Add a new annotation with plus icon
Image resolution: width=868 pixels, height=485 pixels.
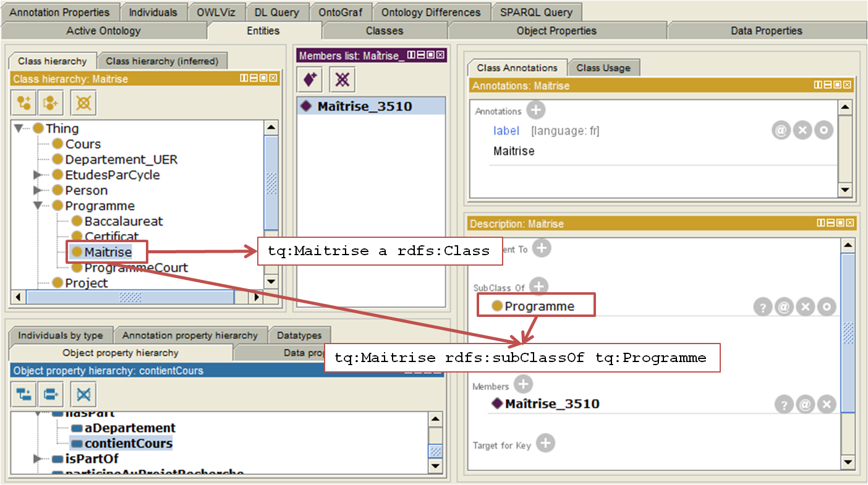click(x=536, y=111)
